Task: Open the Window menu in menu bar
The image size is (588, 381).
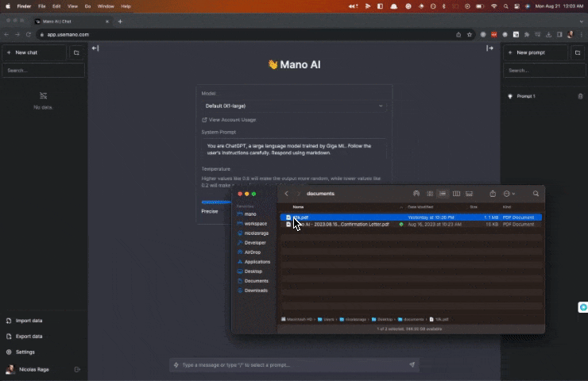Action: 105,6
